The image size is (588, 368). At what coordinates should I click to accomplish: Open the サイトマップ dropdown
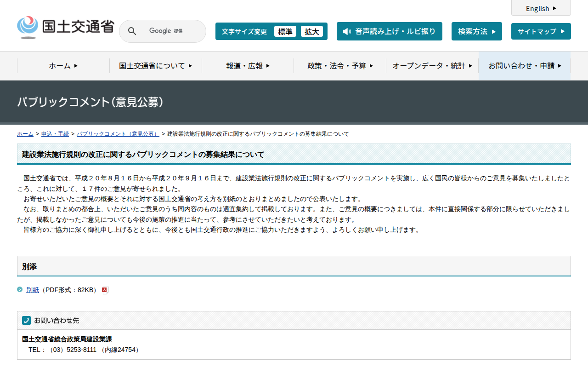[x=541, y=31]
